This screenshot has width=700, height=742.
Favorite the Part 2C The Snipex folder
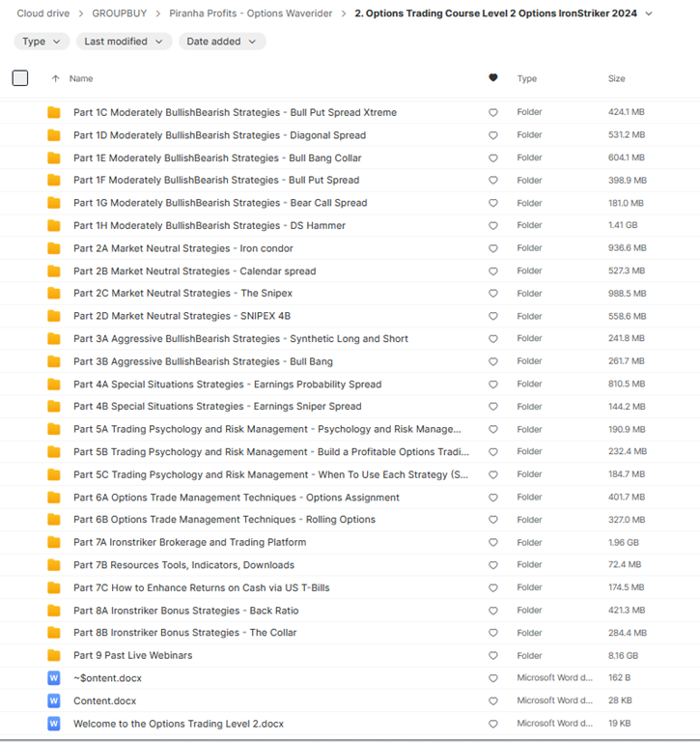click(493, 294)
